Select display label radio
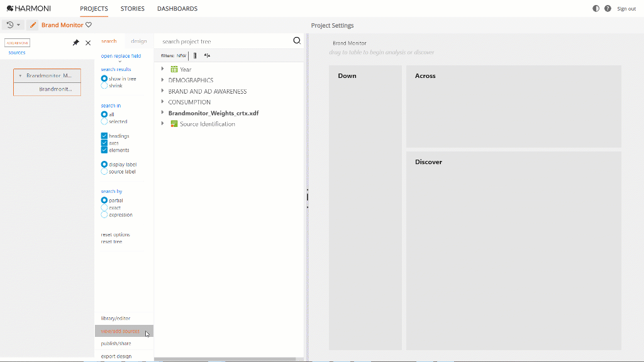This screenshot has height=362, width=644. pos(104,164)
